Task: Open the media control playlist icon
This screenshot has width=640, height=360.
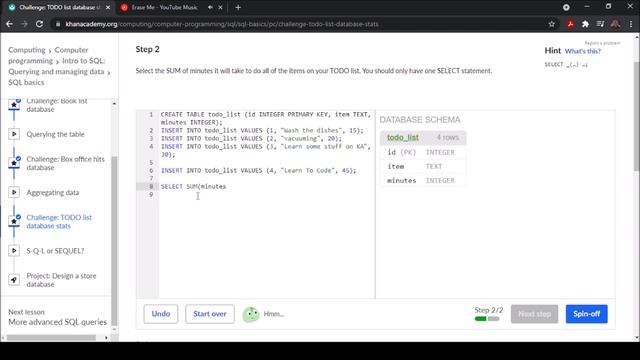Action: click(x=600, y=24)
